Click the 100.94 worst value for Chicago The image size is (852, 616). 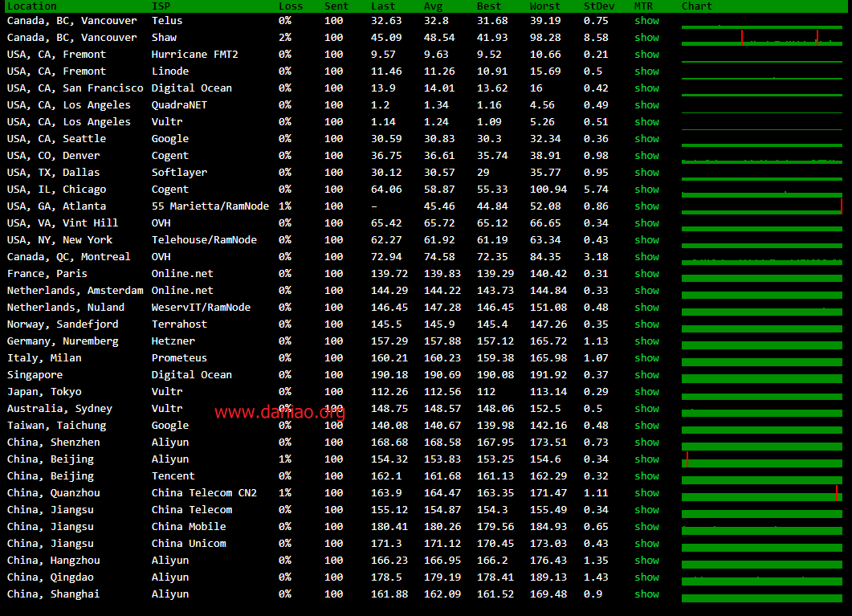(x=548, y=189)
